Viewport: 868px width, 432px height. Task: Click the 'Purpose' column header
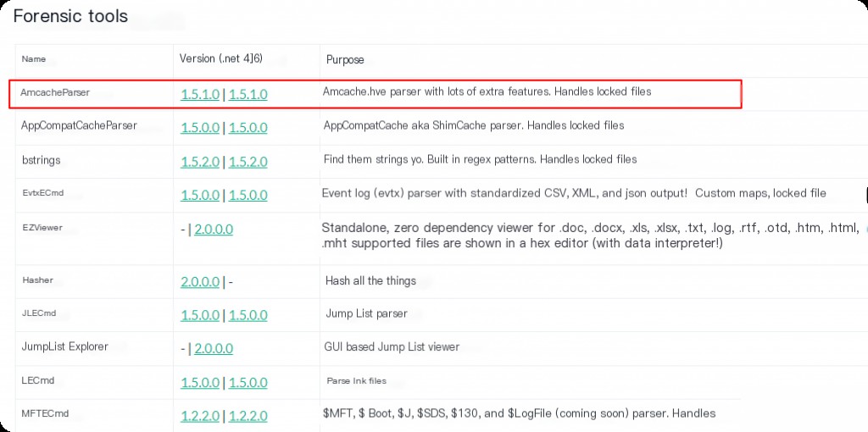click(x=345, y=59)
